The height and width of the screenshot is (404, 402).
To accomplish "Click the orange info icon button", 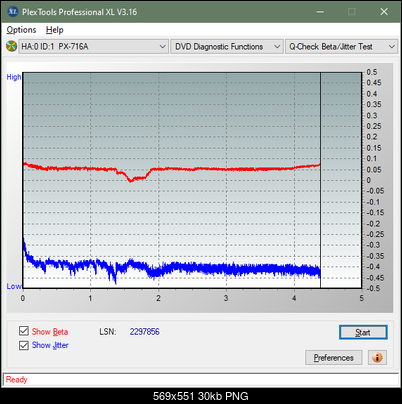I will 377,358.
